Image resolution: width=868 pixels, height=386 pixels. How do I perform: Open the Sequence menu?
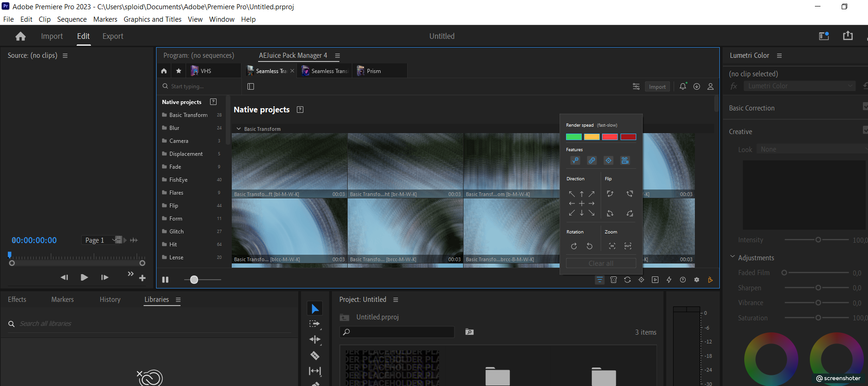[x=72, y=19]
